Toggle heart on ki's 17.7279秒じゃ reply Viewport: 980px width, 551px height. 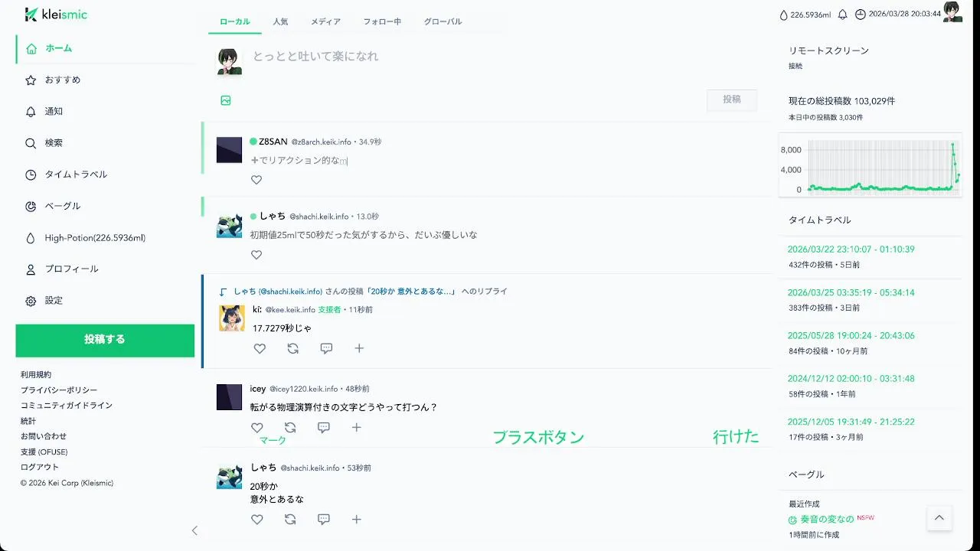[260, 348]
